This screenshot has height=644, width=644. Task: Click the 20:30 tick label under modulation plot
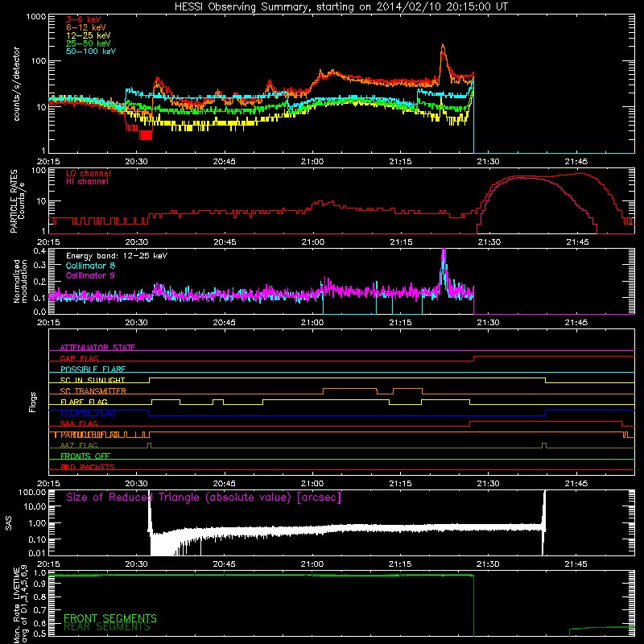(x=136, y=323)
